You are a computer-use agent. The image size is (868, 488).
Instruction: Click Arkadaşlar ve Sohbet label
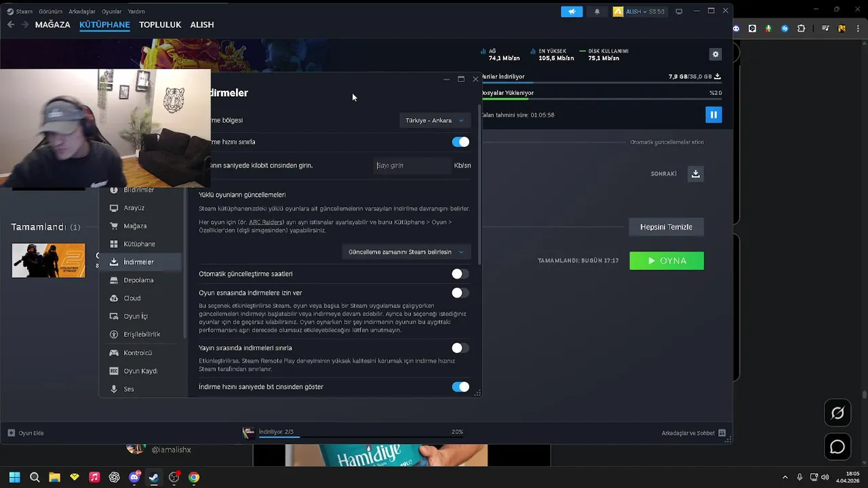(687, 433)
